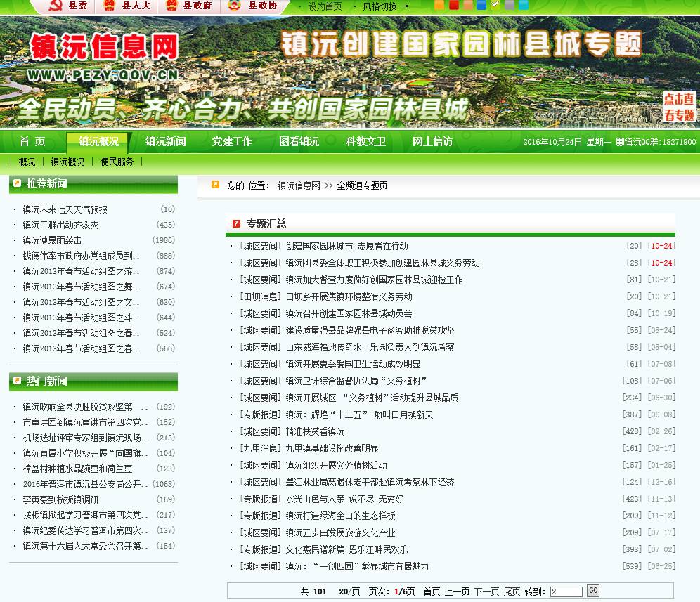
Task: Click the 县人大 national emblem icon
Action: [x=108, y=6]
